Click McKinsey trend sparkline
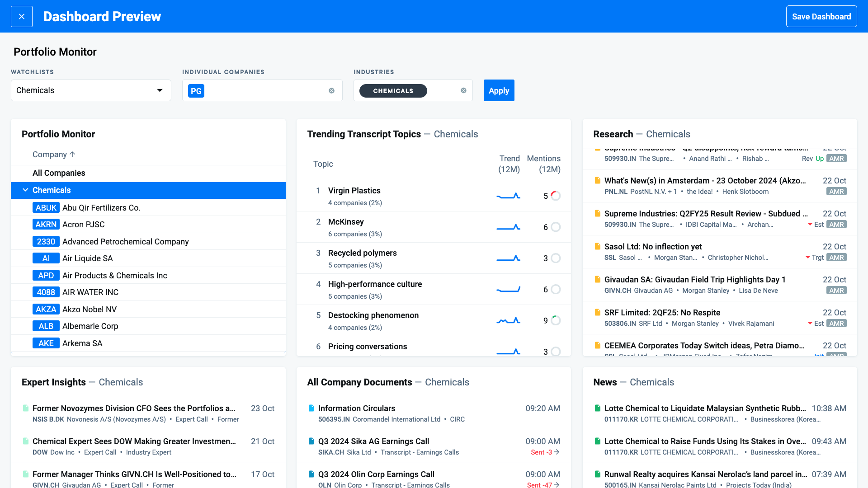Image resolution: width=868 pixels, height=488 pixels. click(509, 227)
